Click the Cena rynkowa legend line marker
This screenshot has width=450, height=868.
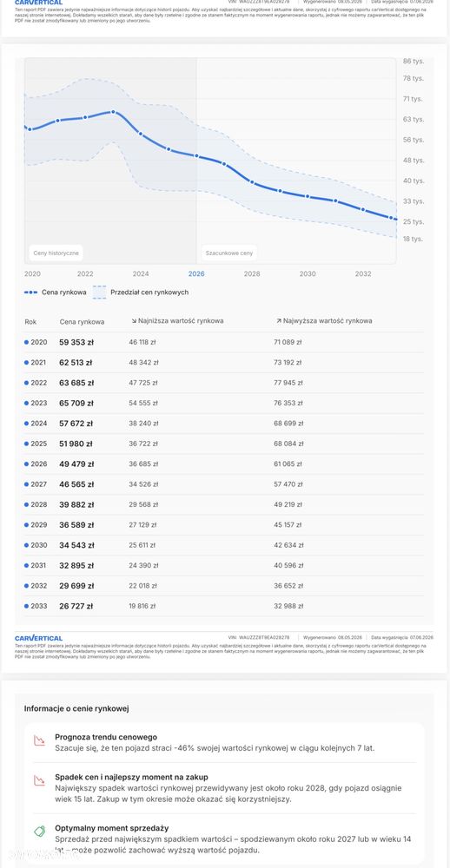30,293
